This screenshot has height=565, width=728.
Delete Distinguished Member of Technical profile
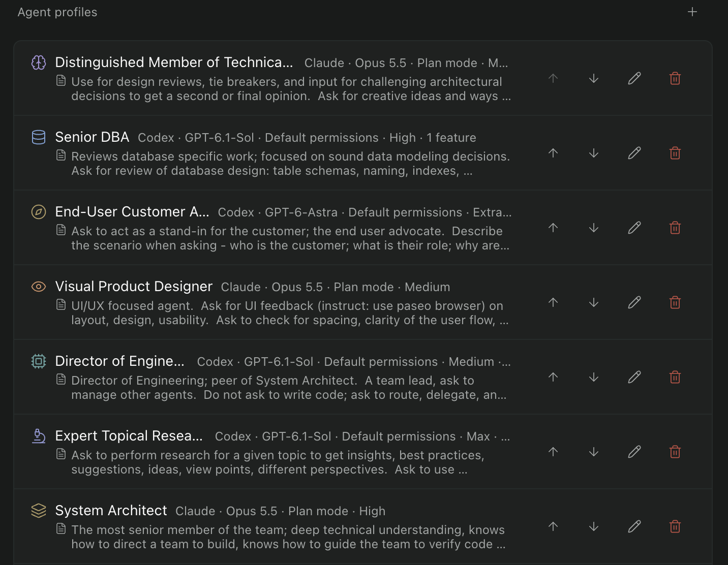point(675,78)
